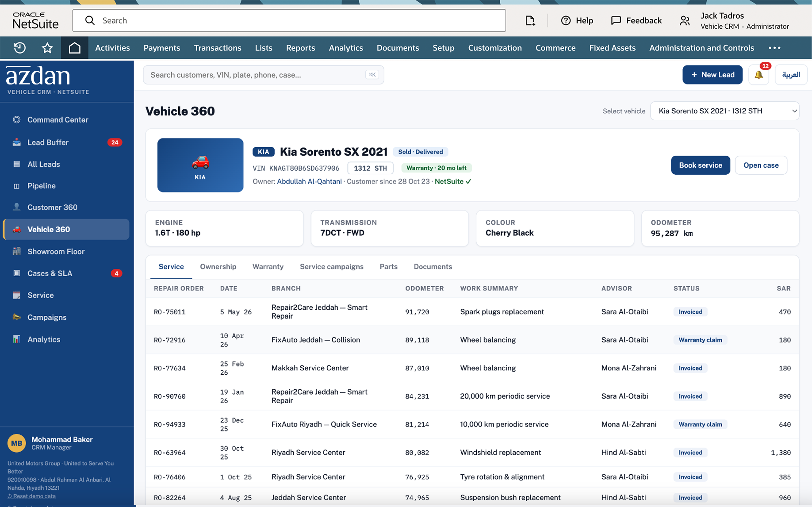Click the Service sidebar icon
This screenshot has height=507, width=812.
17,295
